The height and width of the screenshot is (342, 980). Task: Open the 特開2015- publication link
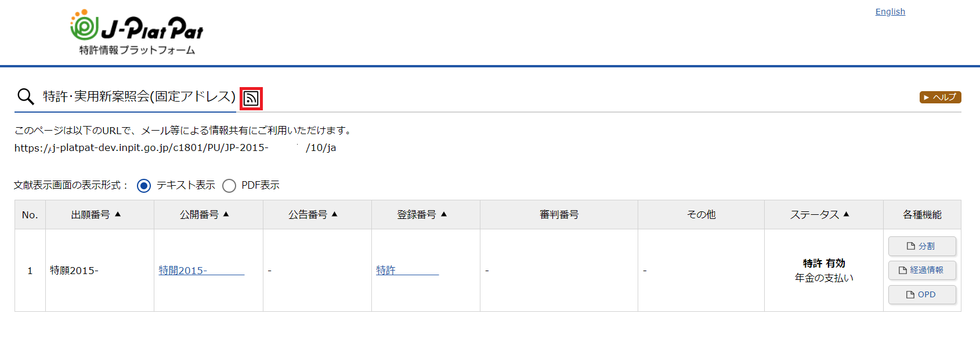tap(183, 271)
